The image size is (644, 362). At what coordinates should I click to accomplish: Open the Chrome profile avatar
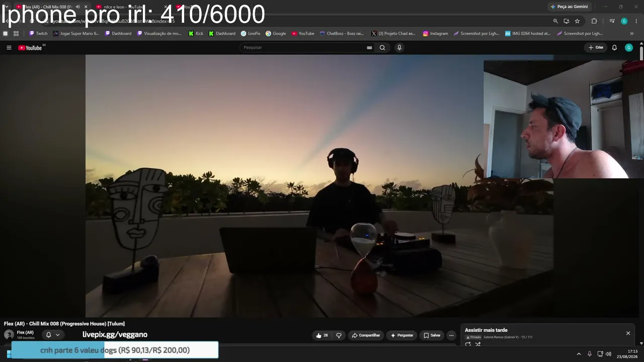point(624,21)
